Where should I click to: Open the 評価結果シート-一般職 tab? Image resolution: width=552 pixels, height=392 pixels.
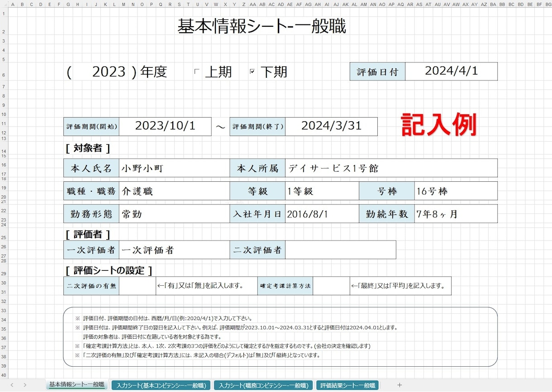point(347,385)
